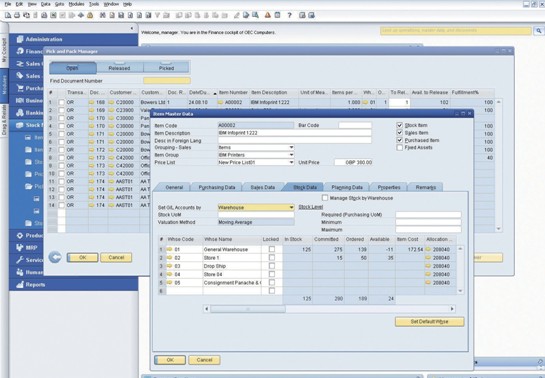
Task: Open the Administration module
Action: tap(73, 39)
